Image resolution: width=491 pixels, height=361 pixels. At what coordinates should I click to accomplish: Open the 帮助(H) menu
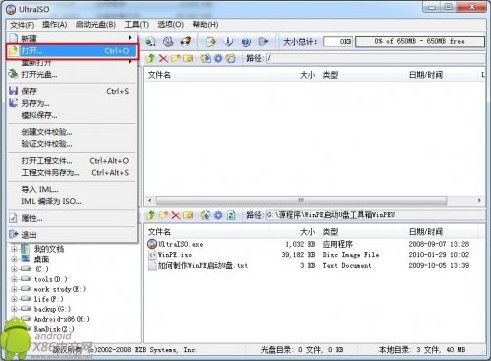[205, 25]
